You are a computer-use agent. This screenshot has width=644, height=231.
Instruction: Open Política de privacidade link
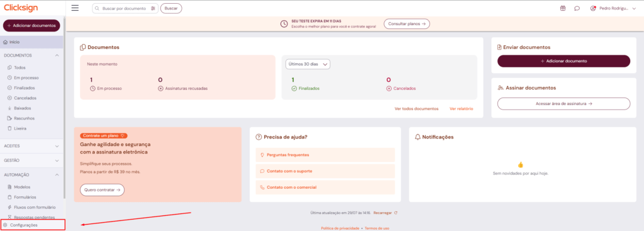pyautogui.click(x=340, y=228)
